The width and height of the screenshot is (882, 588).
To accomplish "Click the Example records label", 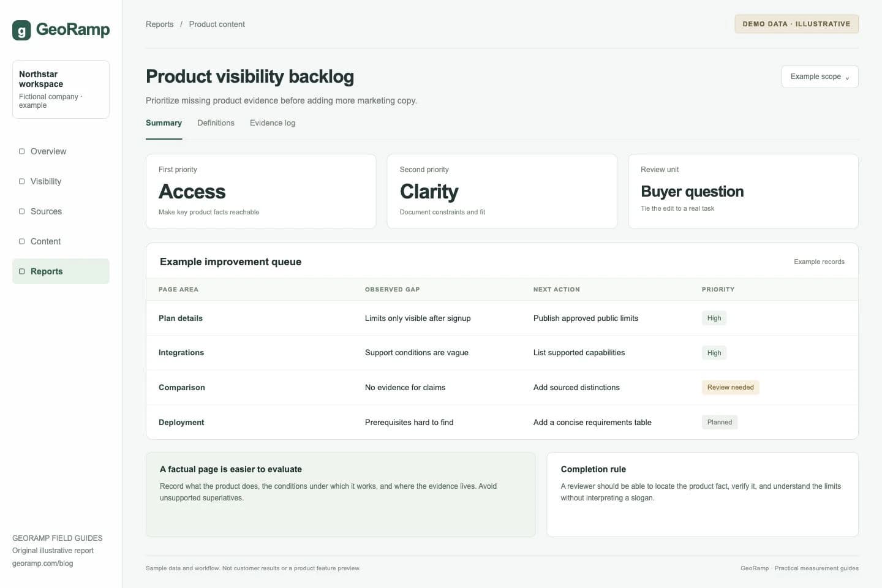I will [x=819, y=262].
